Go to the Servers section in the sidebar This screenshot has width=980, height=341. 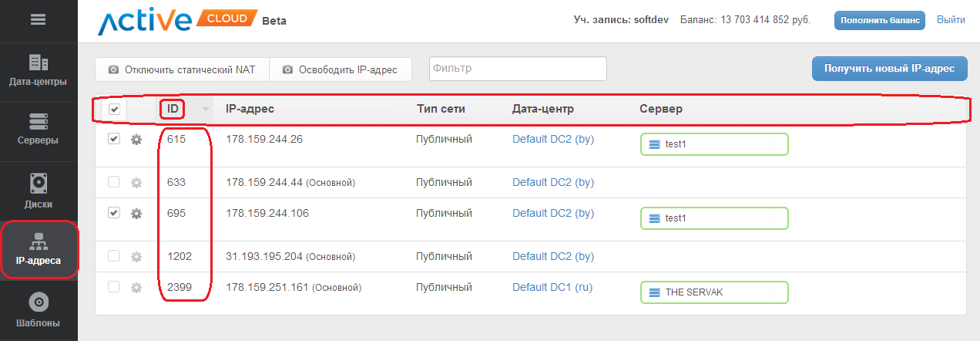(x=39, y=129)
